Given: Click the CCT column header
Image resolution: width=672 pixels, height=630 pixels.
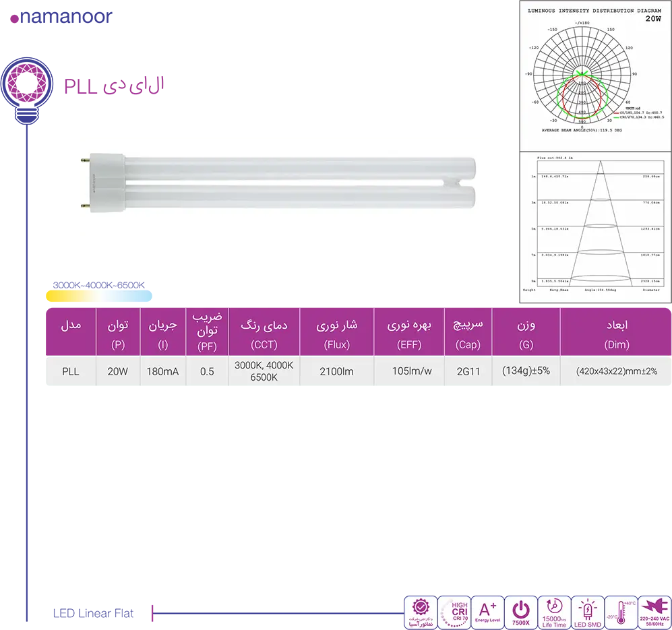Looking at the screenshot, I should (264, 333).
